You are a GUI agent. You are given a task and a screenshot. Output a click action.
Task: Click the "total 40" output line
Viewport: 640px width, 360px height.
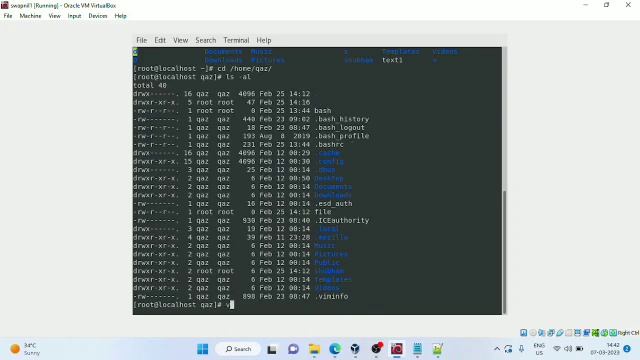pos(150,85)
